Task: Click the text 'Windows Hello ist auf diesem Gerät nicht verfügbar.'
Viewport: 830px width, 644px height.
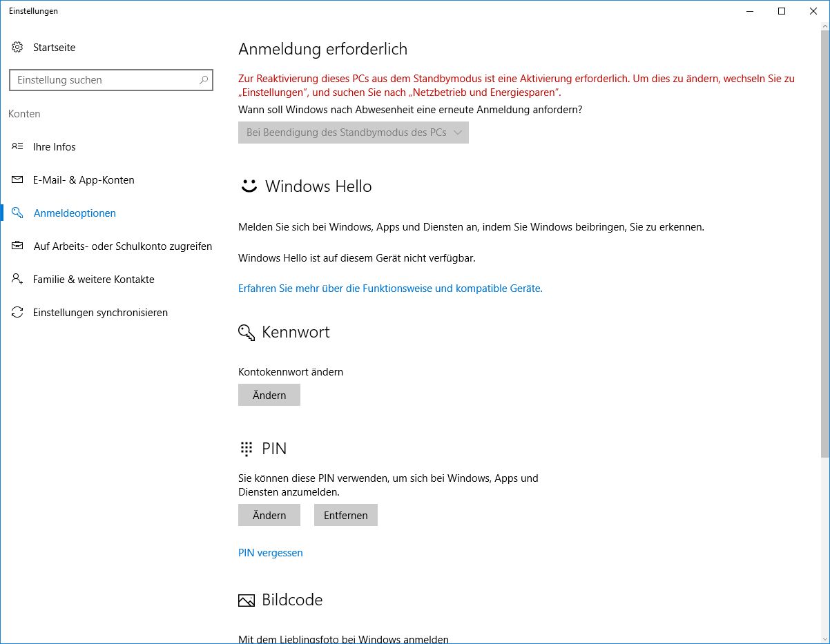Action: (357, 258)
